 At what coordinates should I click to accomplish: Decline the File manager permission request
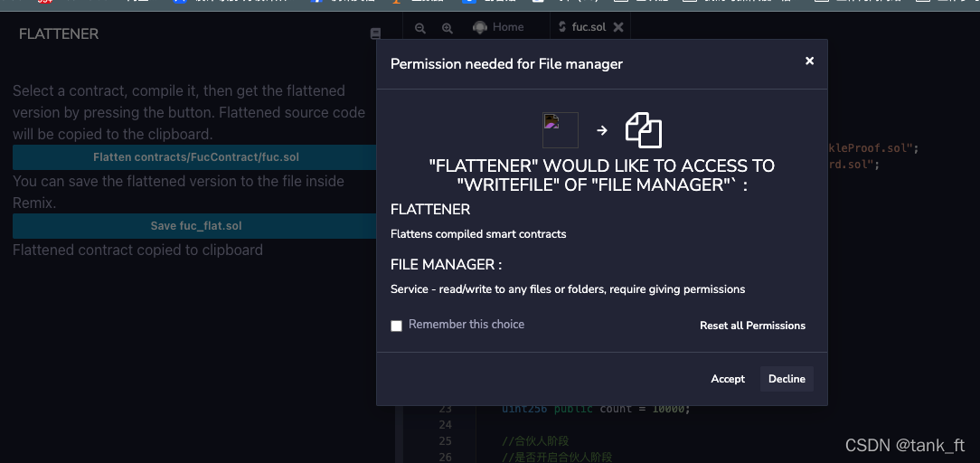pos(787,379)
